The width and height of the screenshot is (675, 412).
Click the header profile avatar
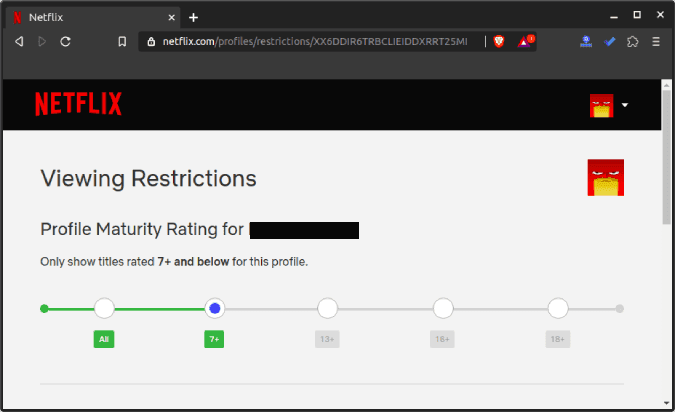[x=601, y=105]
